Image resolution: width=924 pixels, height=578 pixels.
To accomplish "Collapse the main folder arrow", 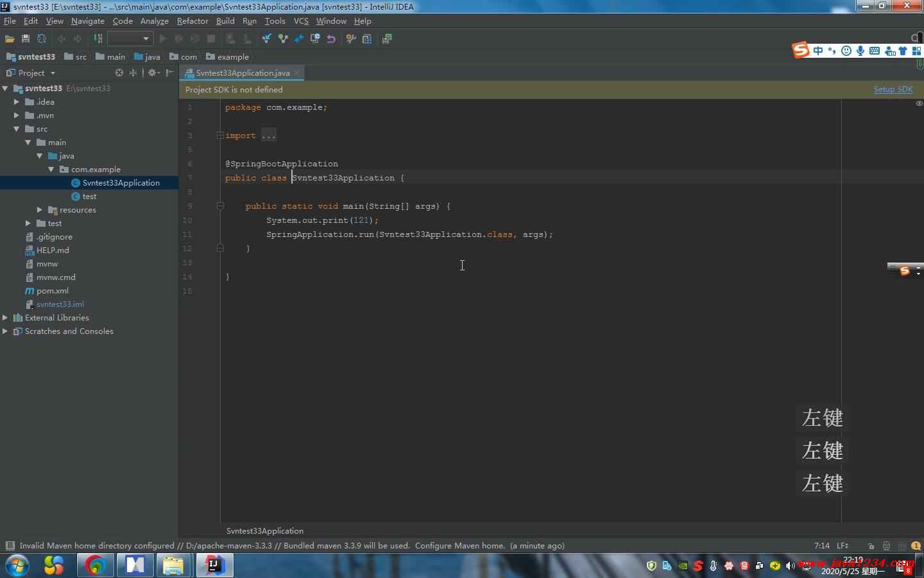I will 28,142.
